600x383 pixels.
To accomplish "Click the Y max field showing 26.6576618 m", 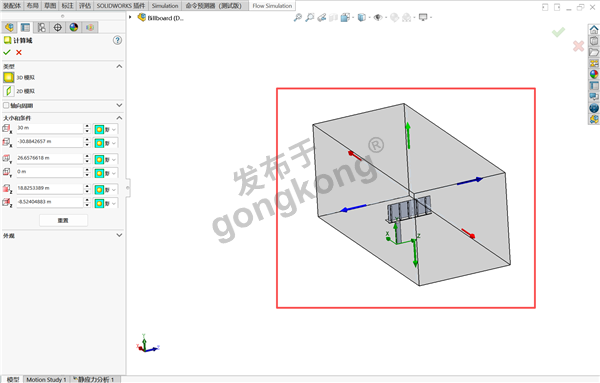I will (49, 158).
